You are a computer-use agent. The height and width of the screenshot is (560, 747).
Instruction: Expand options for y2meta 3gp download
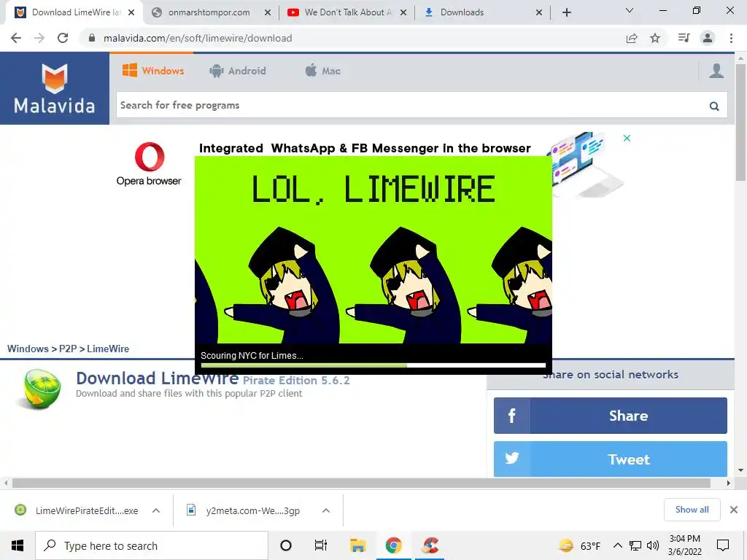[x=326, y=510]
